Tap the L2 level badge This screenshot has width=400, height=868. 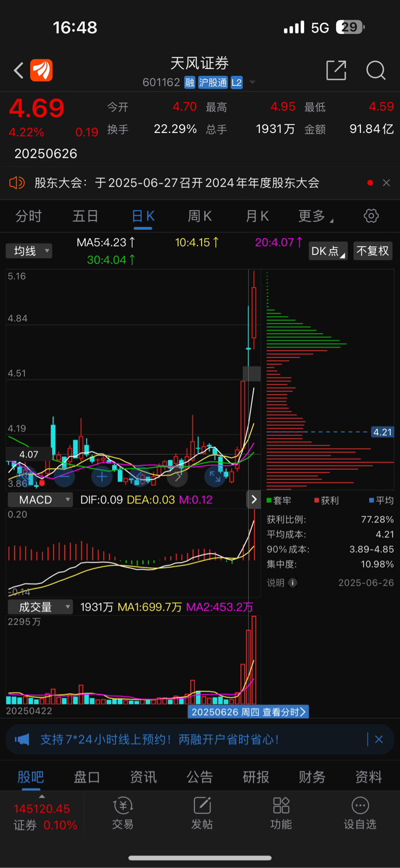coord(236,82)
